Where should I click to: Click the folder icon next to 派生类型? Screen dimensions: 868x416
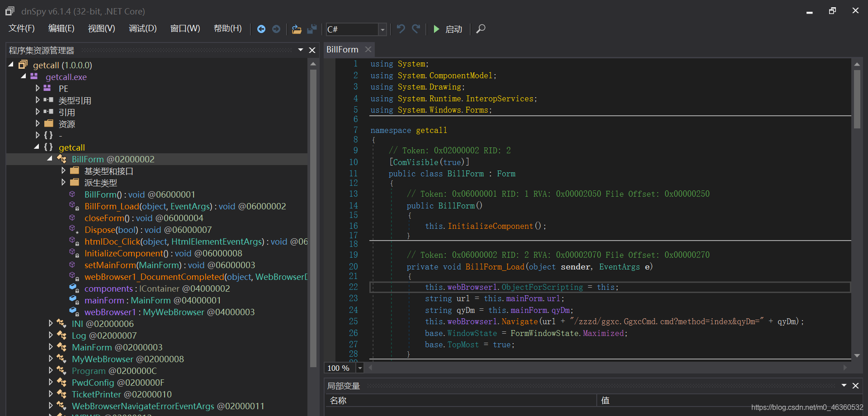(x=75, y=182)
